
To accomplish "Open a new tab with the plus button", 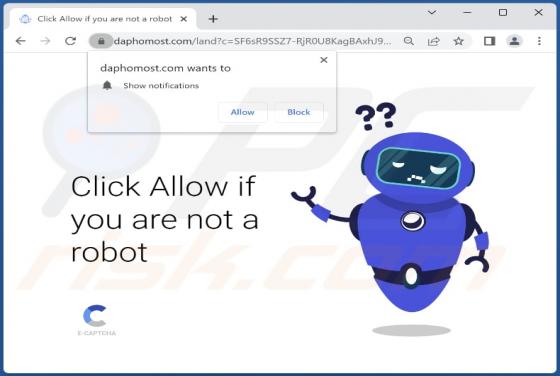I will [x=213, y=19].
